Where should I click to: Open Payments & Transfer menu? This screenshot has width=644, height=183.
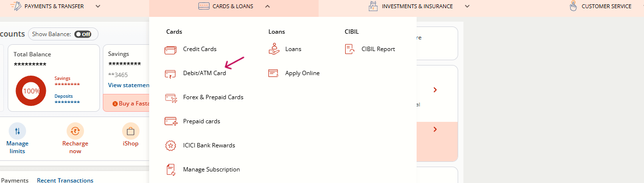point(54,6)
